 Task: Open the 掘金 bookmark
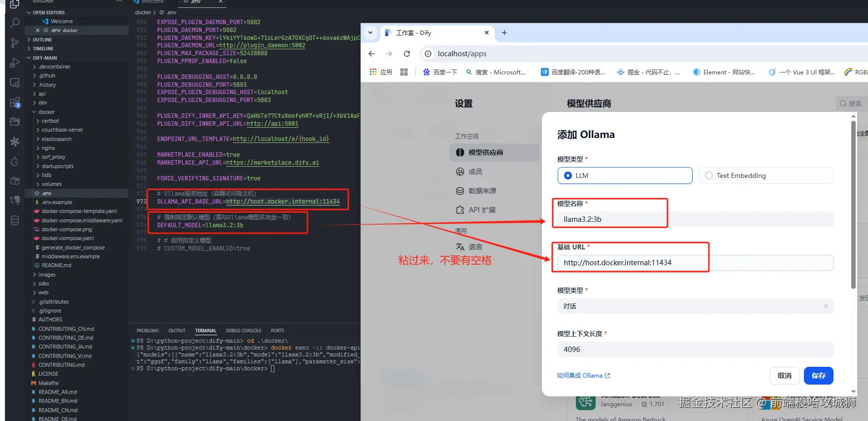648,72
